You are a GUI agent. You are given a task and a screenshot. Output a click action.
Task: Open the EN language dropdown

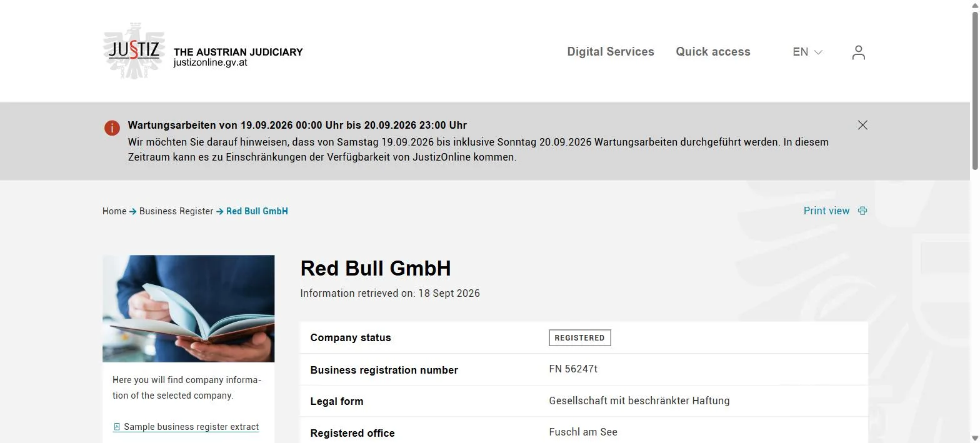[x=807, y=52]
